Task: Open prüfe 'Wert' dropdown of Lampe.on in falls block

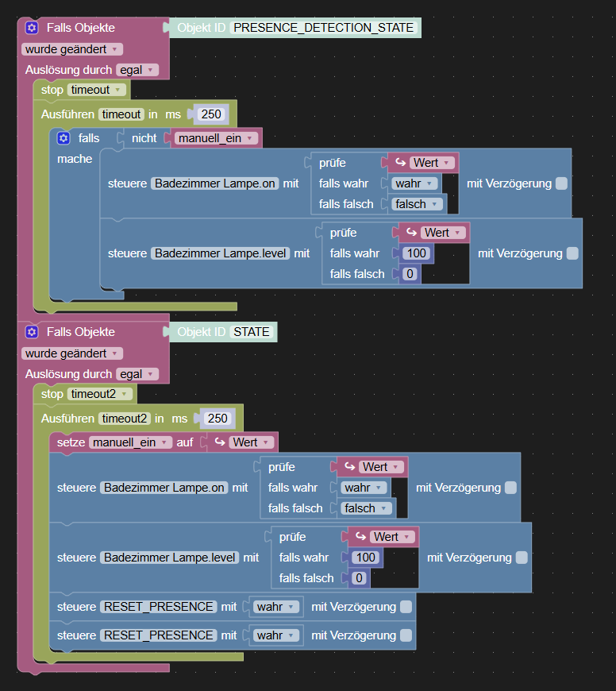Action: tap(432, 163)
